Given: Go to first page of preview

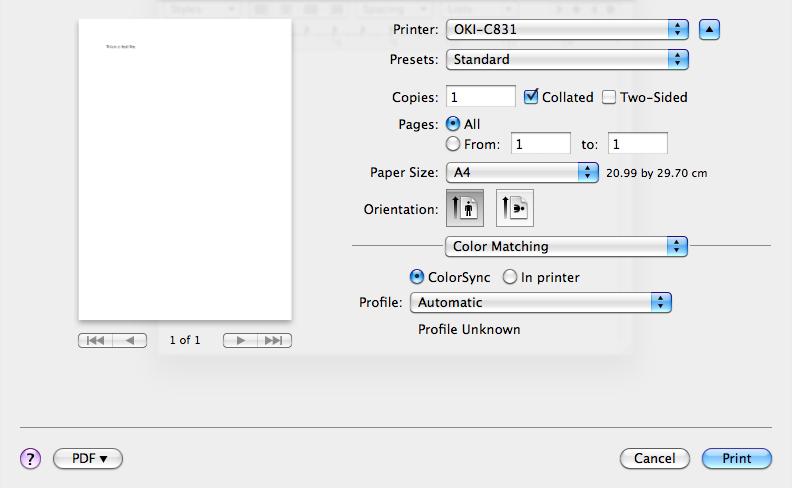Looking at the screenshot, I should (95, 340).
